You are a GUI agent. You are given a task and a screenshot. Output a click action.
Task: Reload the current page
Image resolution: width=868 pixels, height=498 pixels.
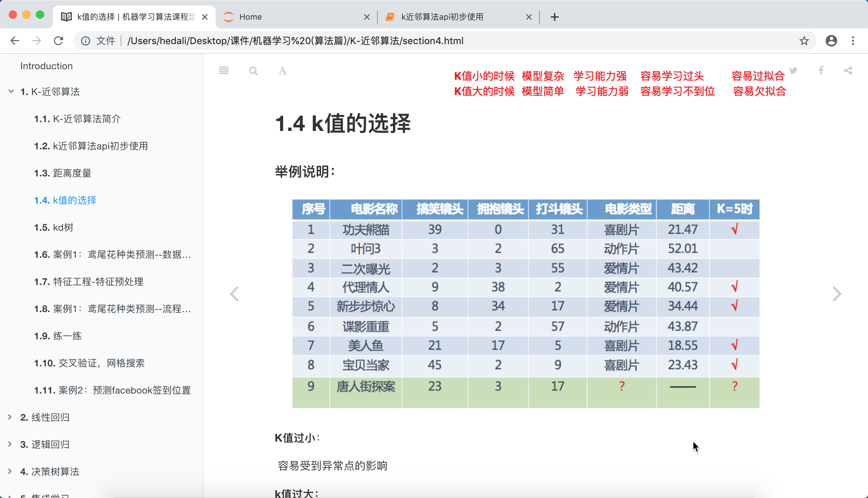(x=58, y=41)
